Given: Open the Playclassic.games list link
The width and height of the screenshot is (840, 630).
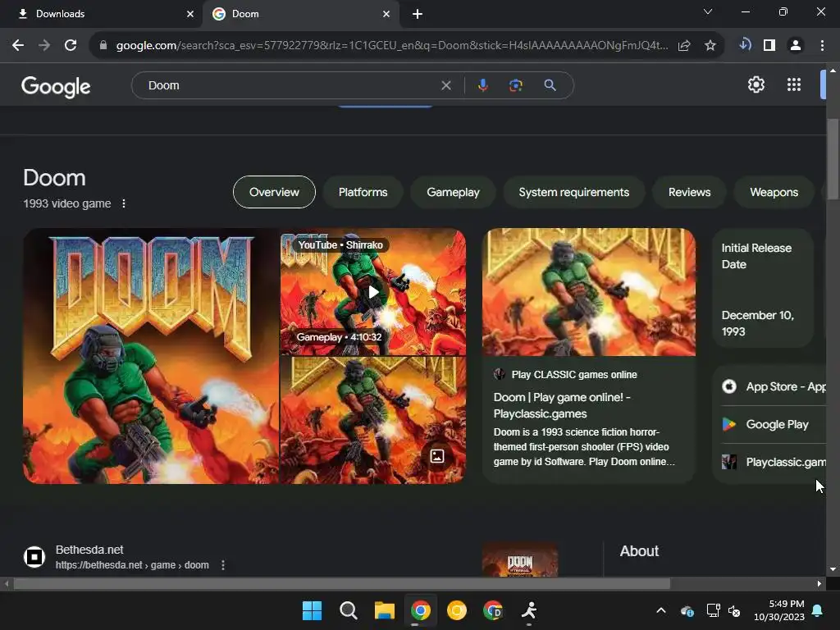Looking at the screenshot, I should click(774, 462).
